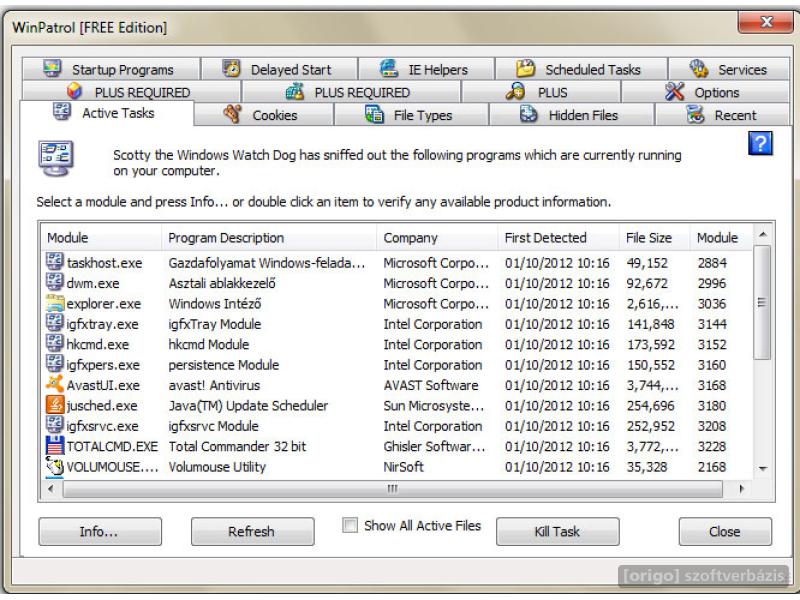Viewport: 800px width, 600px height.
Task: Click the "AVAST Software" company cell
Action: [431, 385]
